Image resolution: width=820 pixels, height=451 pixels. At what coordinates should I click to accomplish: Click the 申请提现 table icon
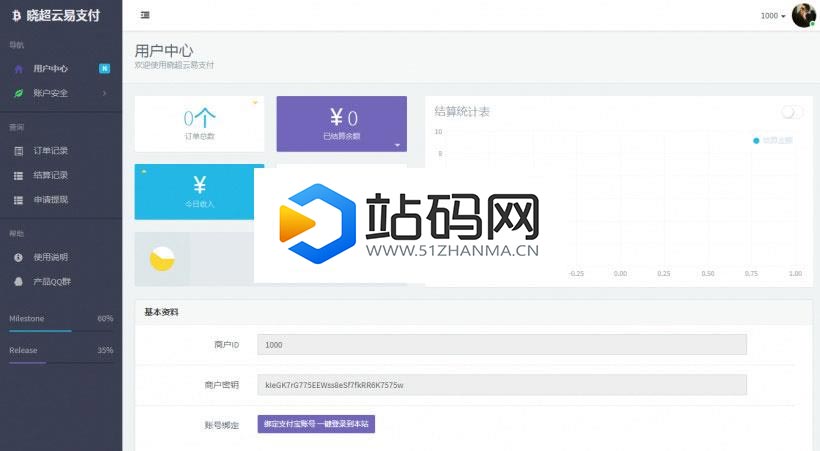19,200
